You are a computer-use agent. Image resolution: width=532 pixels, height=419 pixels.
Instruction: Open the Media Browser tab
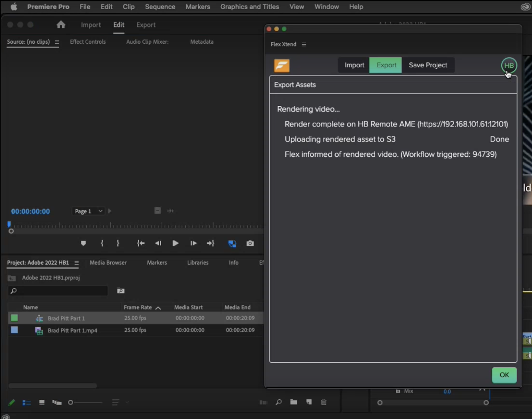point(108,263)
